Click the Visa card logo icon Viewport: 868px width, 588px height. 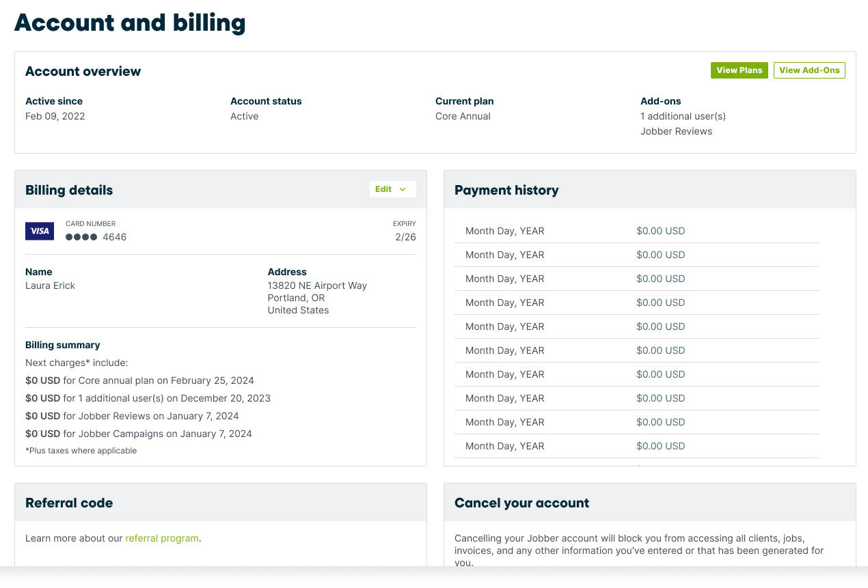(40, 231)
